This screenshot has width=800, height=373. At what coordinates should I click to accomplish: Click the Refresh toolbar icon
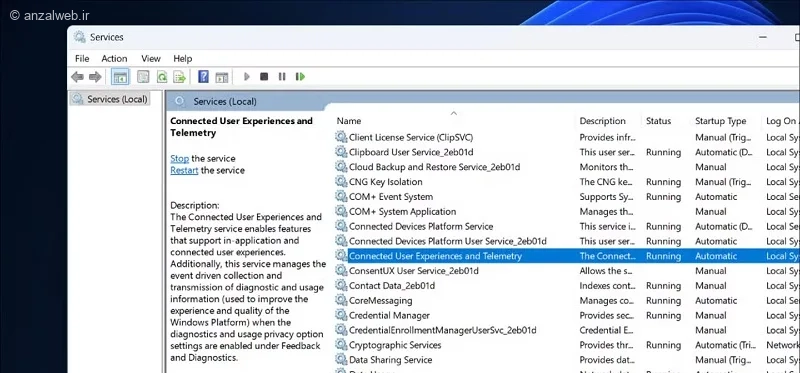pos(162,77)
